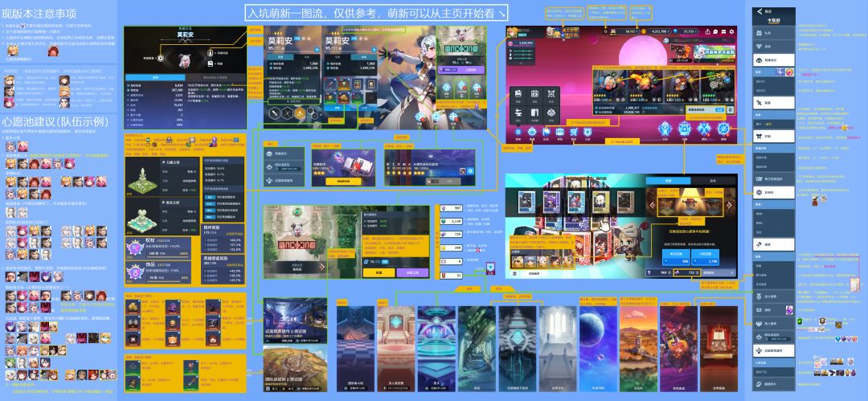Click purple button below party preview map
Viewport: 868px width, 401px height.
461,70
